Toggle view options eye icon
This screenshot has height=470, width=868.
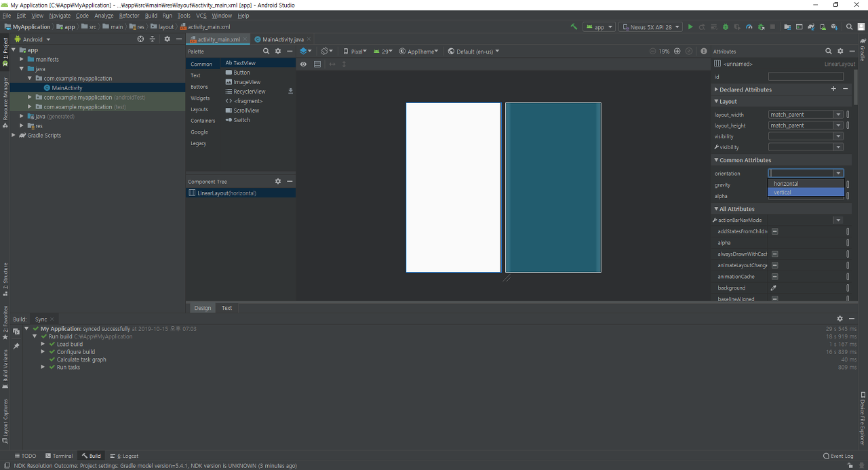click(x=304, y=64)
